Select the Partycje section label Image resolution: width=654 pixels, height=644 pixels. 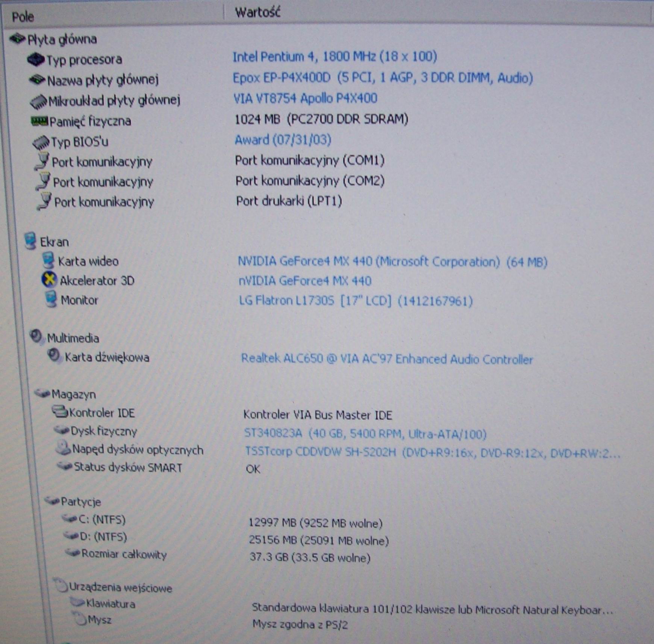coord(81,502)
